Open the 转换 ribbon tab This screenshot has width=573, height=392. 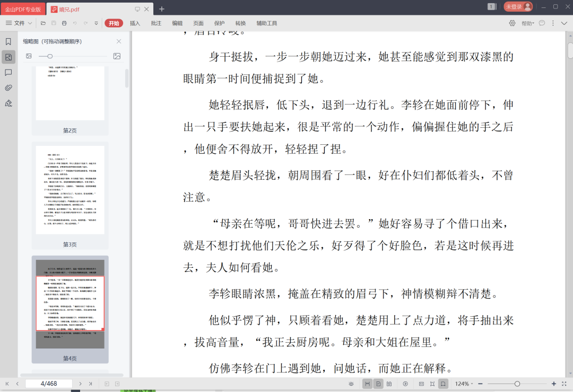tap(240, 23)
